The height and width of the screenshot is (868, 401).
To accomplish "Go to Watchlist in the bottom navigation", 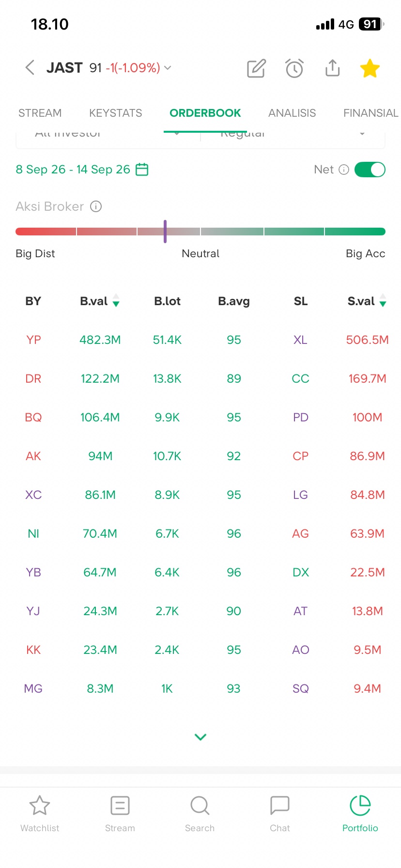I will tap(40, 814).
